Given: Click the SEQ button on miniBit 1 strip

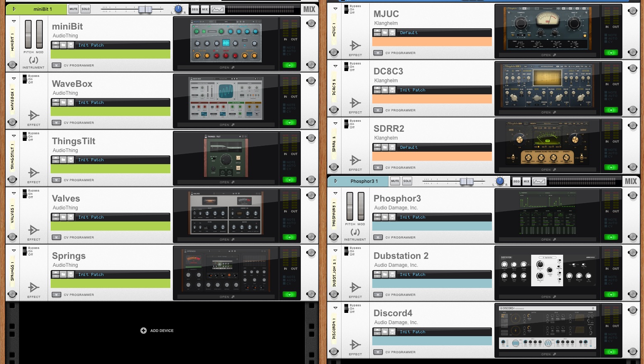Looking at the screenshot, I should [195, 9].
